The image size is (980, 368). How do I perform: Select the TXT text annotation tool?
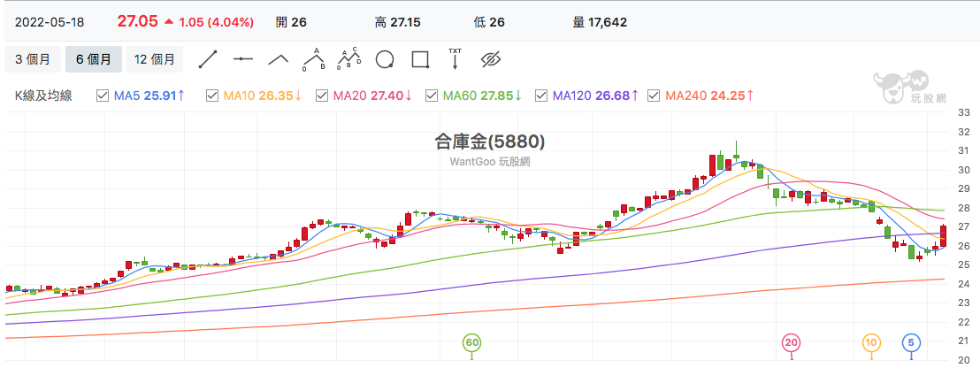coord(455,58)
